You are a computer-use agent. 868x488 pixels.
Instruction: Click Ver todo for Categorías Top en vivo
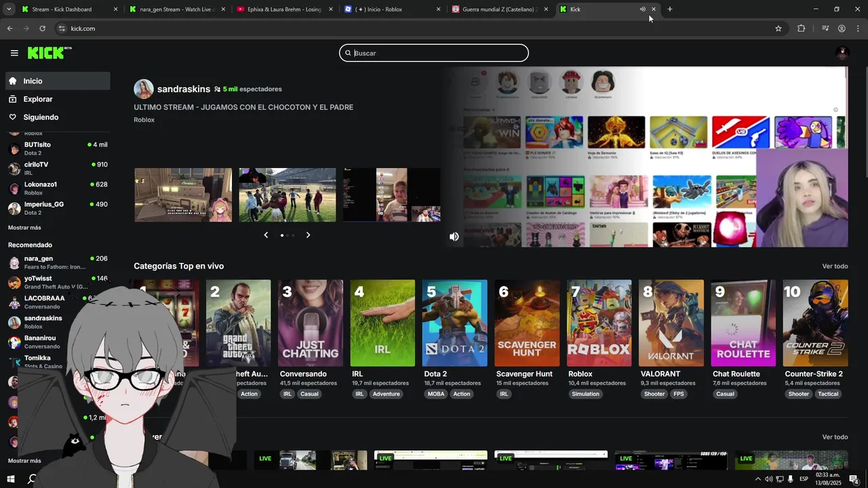point(835,266)
